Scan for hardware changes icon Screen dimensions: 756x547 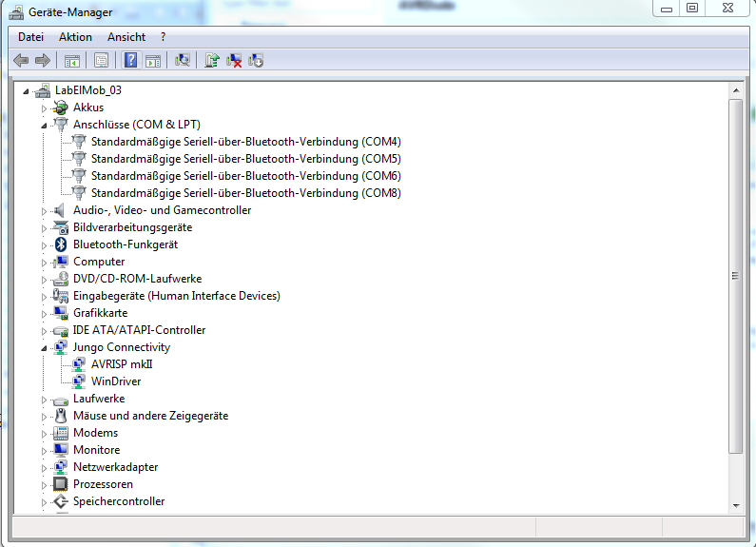183,60
